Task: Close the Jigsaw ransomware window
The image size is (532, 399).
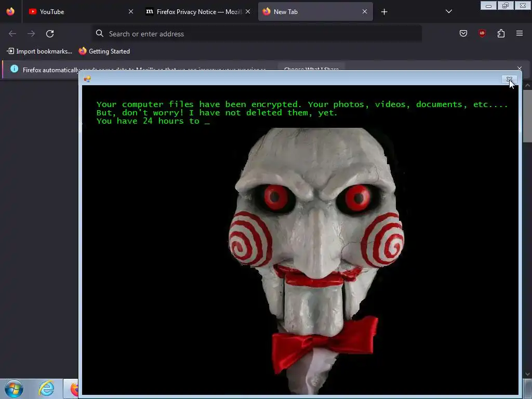Action: pyautogui.click(x=509, y=79)
